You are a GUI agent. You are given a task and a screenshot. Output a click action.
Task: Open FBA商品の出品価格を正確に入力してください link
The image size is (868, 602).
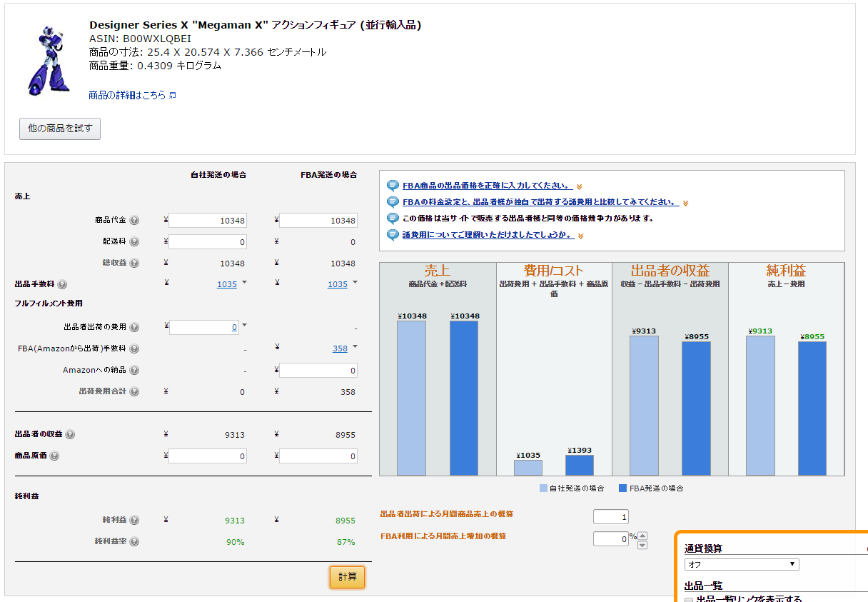(x=488, y=186)
